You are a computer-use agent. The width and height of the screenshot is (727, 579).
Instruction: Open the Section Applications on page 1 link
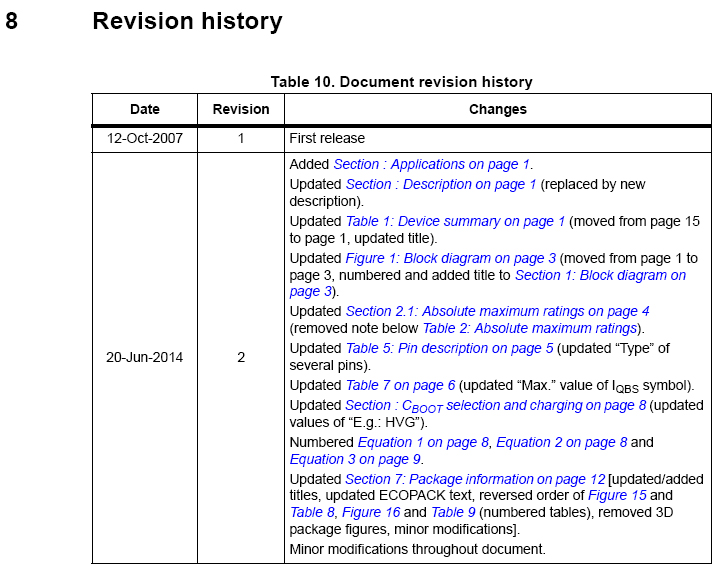432,164
